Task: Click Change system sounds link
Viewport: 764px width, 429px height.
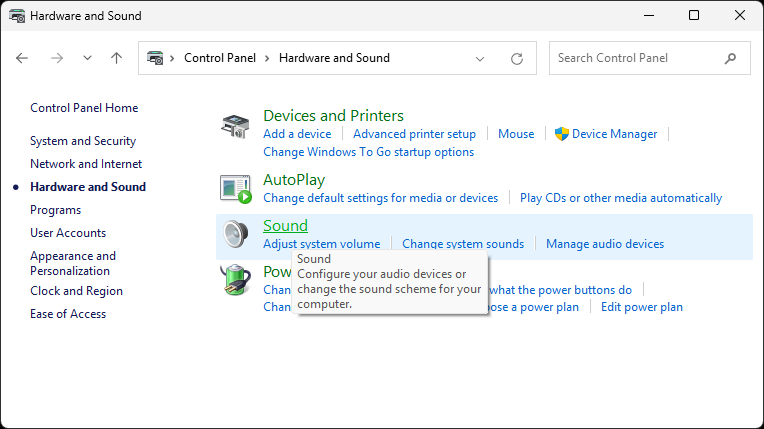Action: pyautogui.click(x=463, y=244)
